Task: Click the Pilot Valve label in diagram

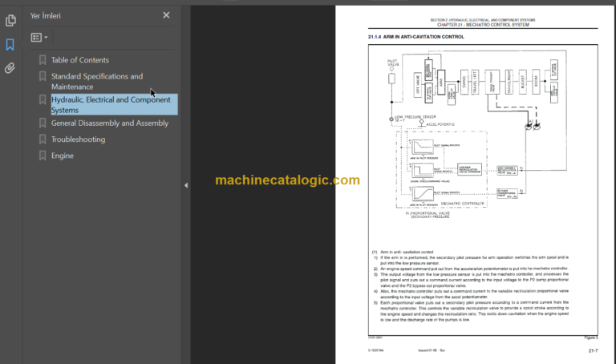Action: pyautogui.click(x=393, y=63)
